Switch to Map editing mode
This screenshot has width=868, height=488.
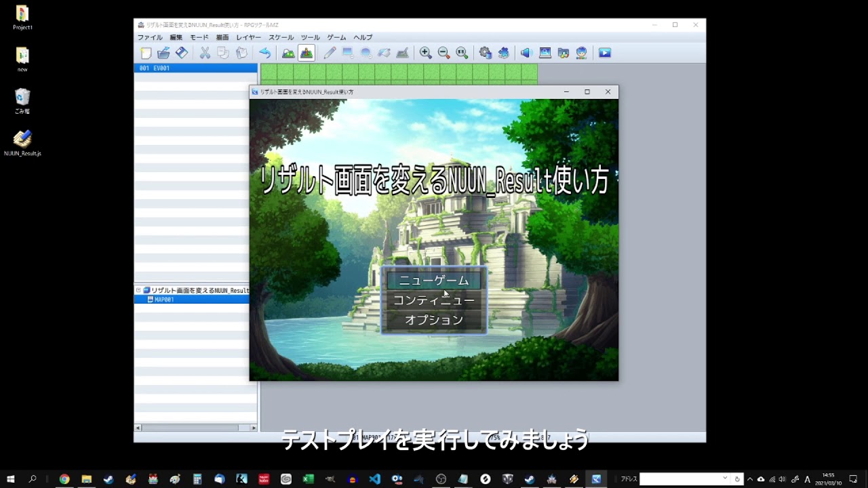coord(288,52)
